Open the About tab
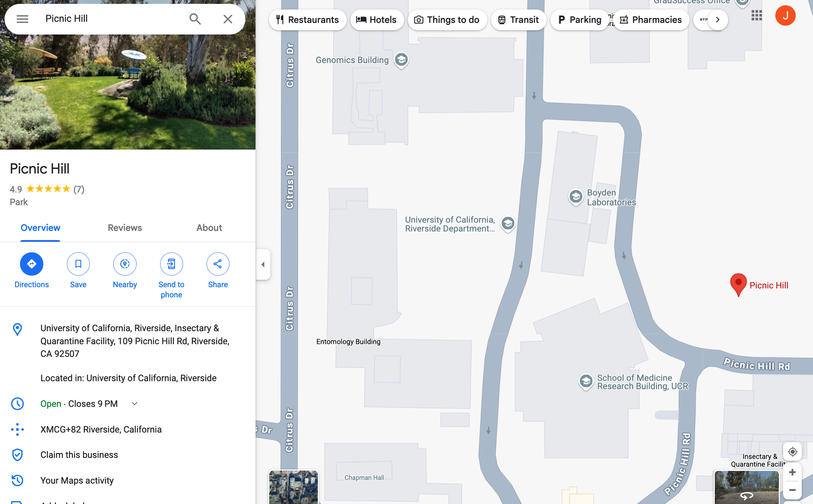The height and width of the screenshot is (504, 813). point(209,228)
